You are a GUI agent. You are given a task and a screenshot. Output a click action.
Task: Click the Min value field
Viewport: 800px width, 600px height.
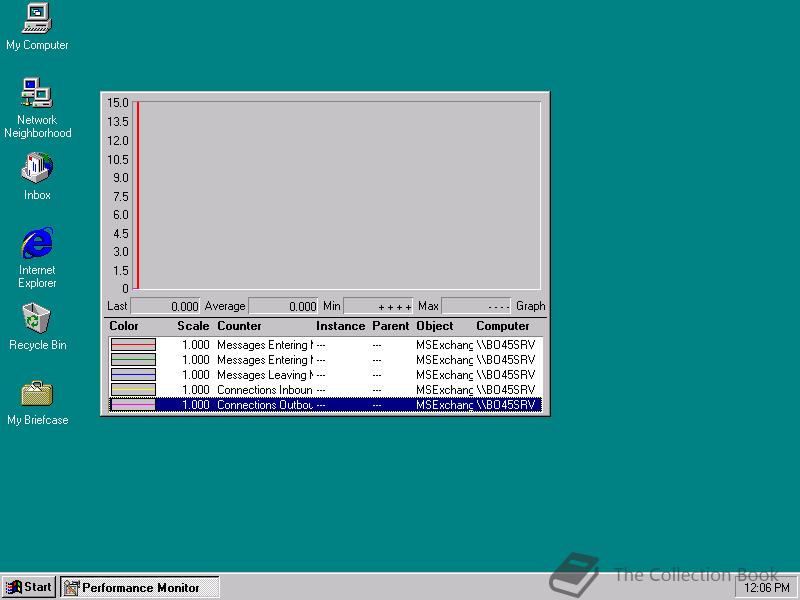[x=378, y=306]
